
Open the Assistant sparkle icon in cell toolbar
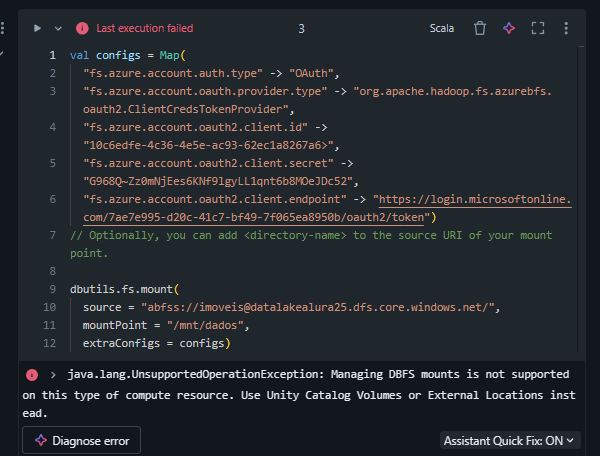point(508,28)
